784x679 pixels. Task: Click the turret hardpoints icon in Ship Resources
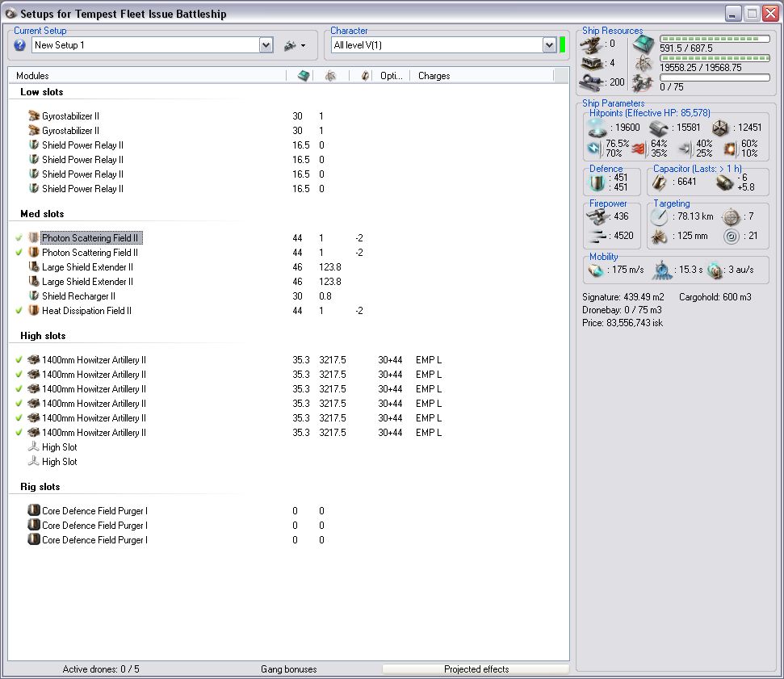[590, 45]
